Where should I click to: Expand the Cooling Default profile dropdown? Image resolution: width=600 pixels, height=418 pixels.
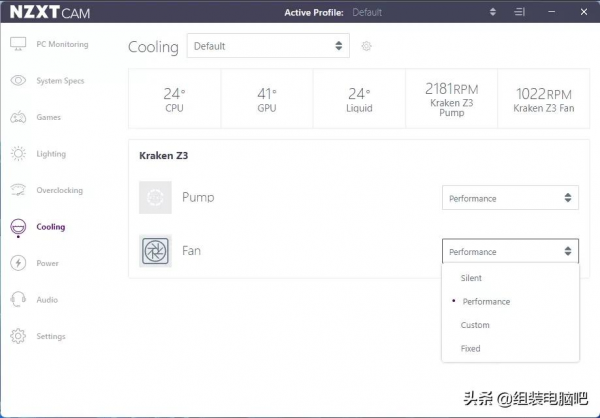coord(268,46)
